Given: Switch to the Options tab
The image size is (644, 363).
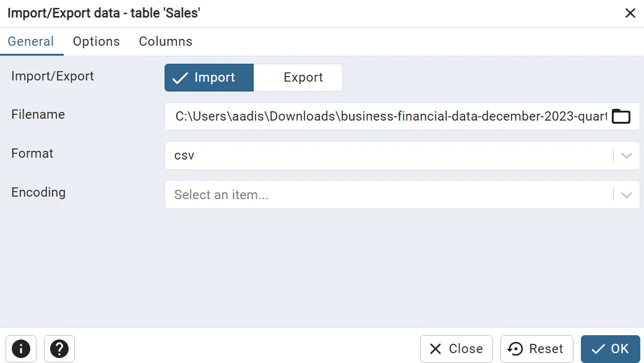Looking at the screenshot, I should click(x=96, y=41).
